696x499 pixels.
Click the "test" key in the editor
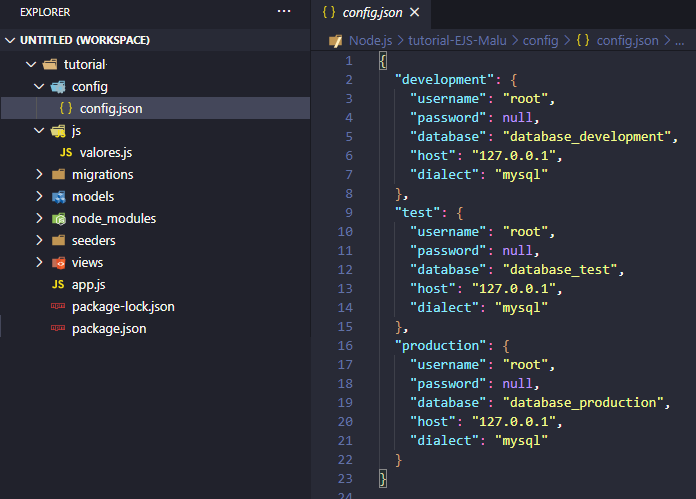417,213
